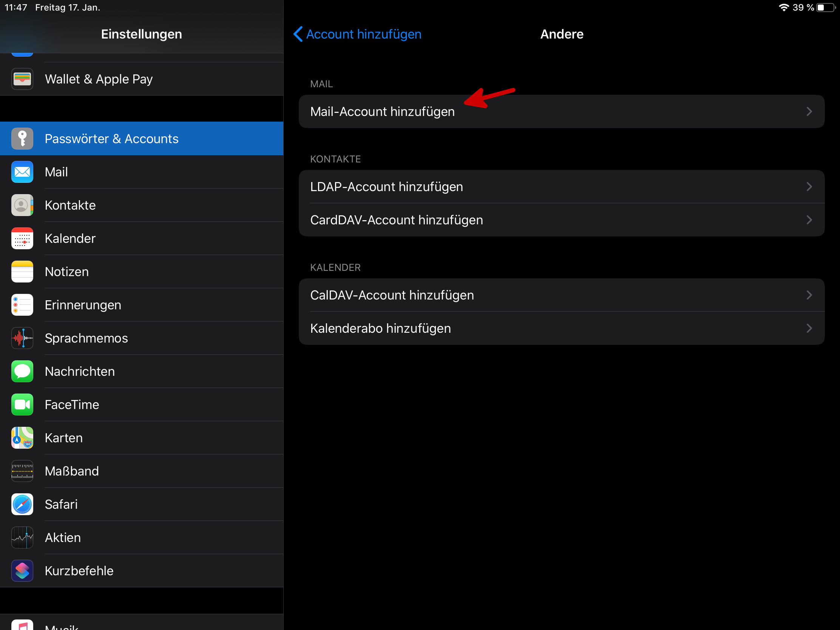This screenshot has height=630, width=840.
Task: Select the Kurzbefehle shortcuts icon
Action: [22, 571]
